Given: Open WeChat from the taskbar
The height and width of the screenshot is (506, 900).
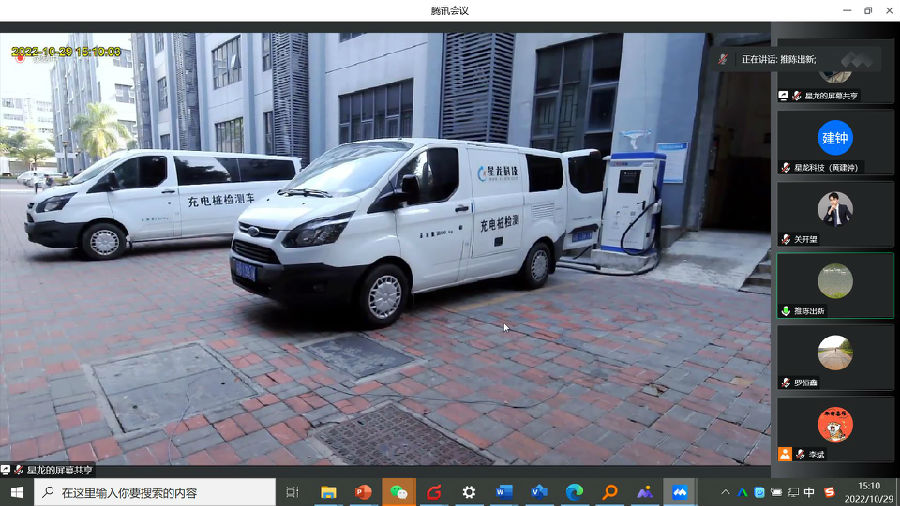Looking at the screenshot, I should tap(398, 492).
